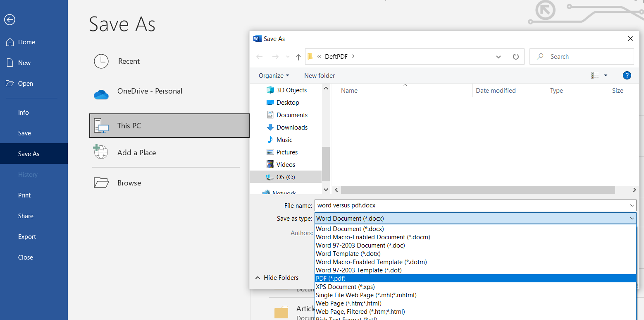Choose Word 97-2003 Document (*.doc)
644x320 pixels.
click(475, 245)
